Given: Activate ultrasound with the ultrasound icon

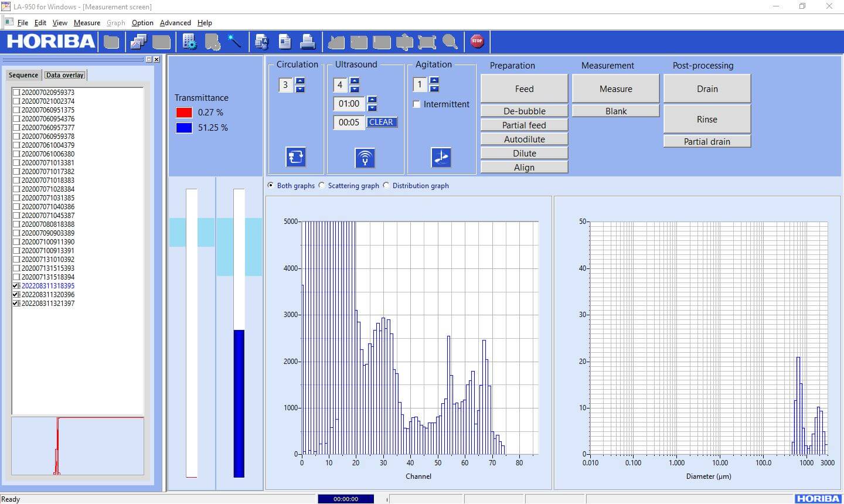Looking at the screenshot, I should 365,157.
